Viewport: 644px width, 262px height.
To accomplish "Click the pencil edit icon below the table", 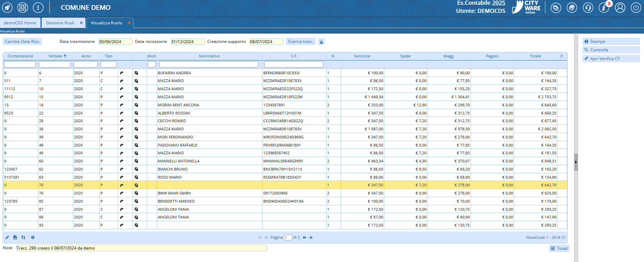I will click(x=7, y=237).
